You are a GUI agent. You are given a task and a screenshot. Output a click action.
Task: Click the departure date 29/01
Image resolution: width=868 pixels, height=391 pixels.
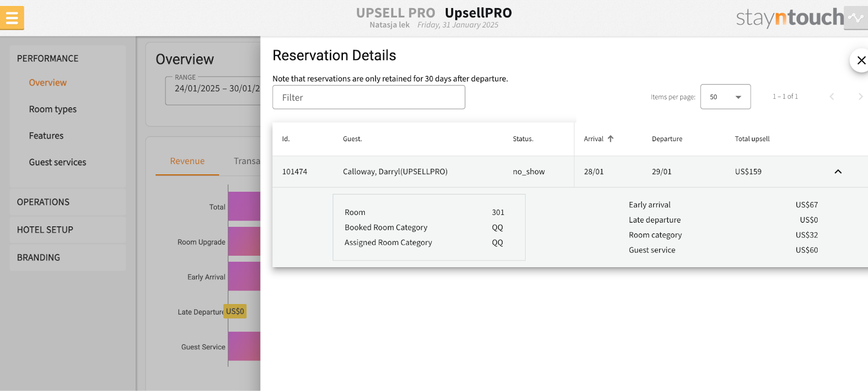click(x=661, y=172)
